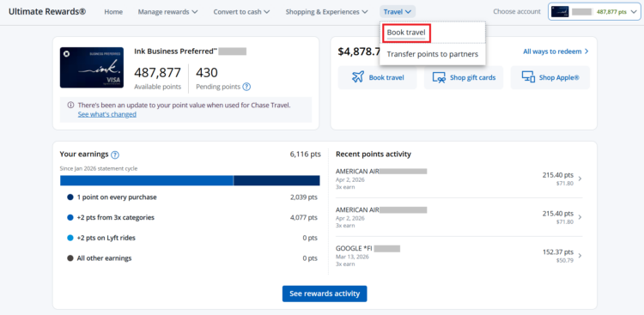Image resolution: width=644 pixels, height=315 pixels.
Task: Open All ways to redeem link
Action: (556, 51)
